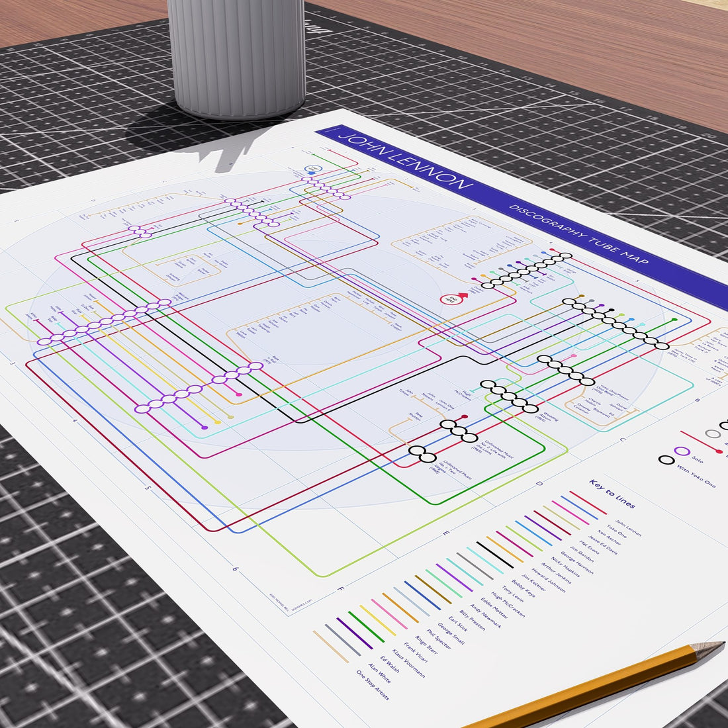Click grid reference number 6 on the map border

(236, 569)
